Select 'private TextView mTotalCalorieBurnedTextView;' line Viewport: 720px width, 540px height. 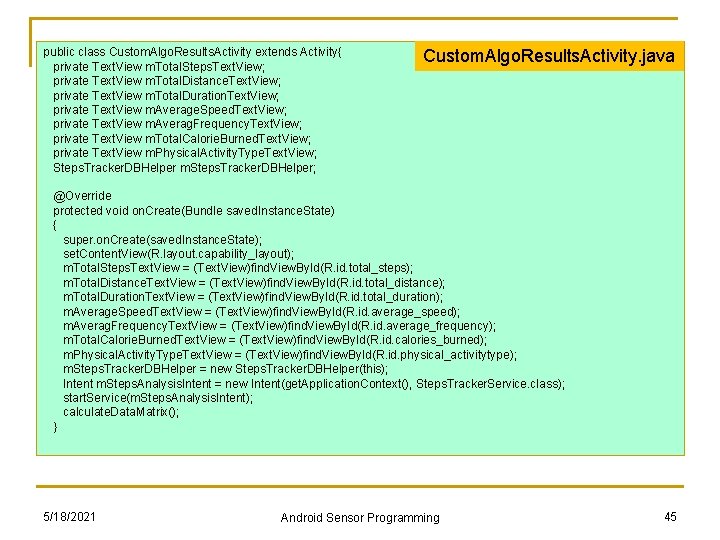tap(182, 139)
